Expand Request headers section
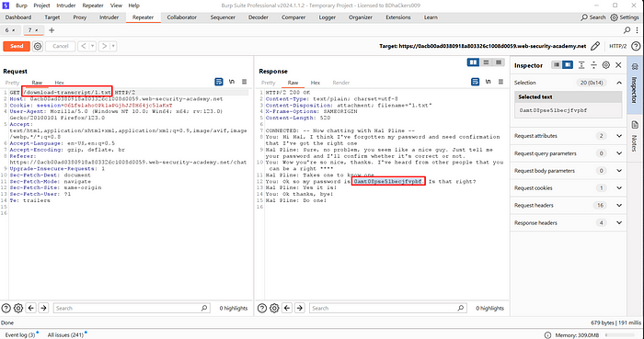The width and height of the screenshot is (644, 339). (619, 206)
